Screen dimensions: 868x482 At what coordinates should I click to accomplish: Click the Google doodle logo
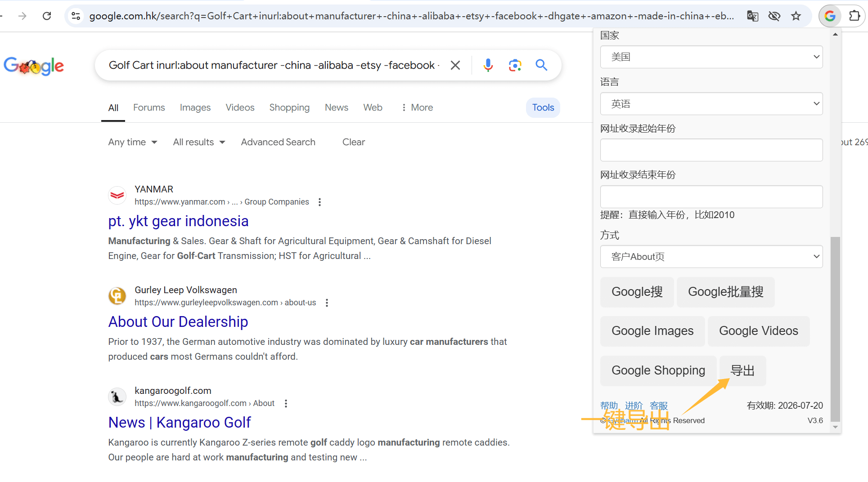point(34,66)
